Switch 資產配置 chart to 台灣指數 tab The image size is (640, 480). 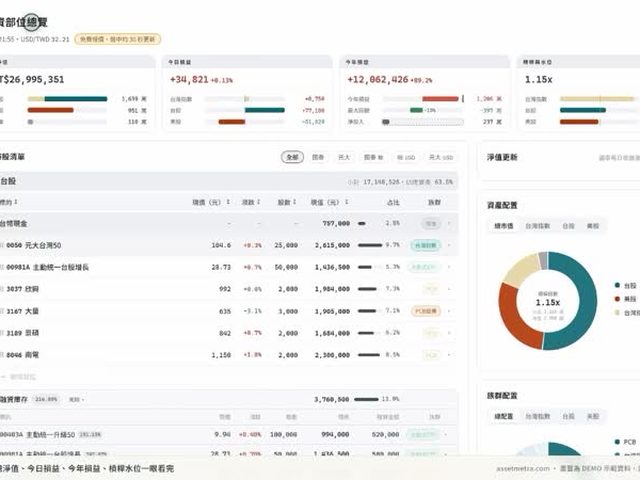pyautogui.click(x=538, y=226)
